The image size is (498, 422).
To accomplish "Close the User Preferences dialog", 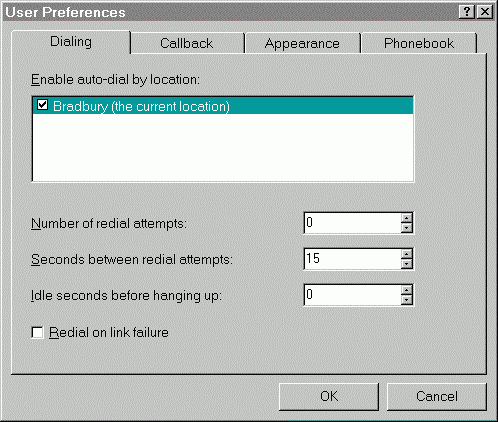I will [x=485, y=12].
